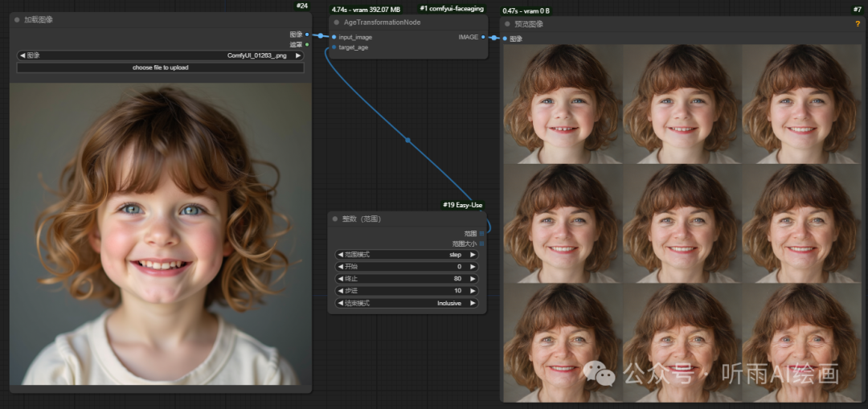Click the green 遮罩 mask output port
The image size is (868, 409).
(307, 44)
